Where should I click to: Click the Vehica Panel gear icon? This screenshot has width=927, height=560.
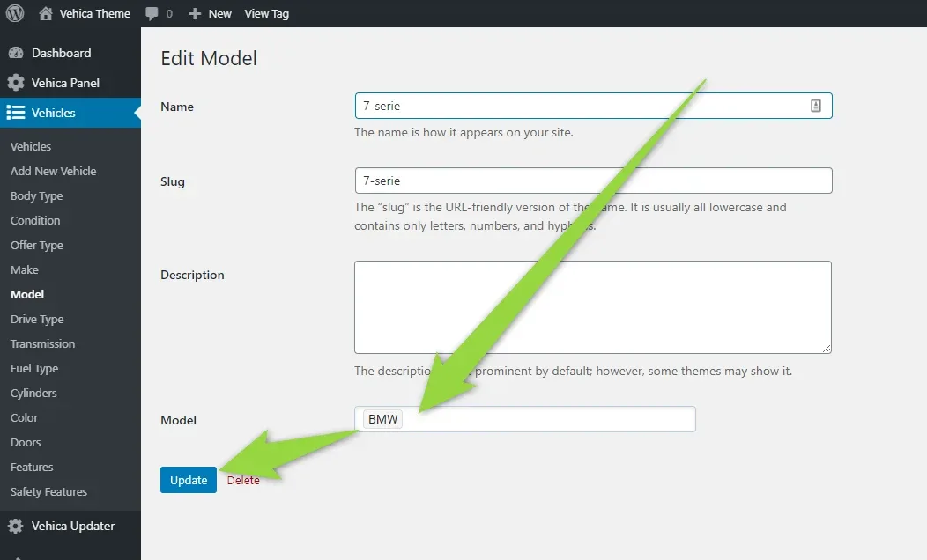click(x=16, y=83)
